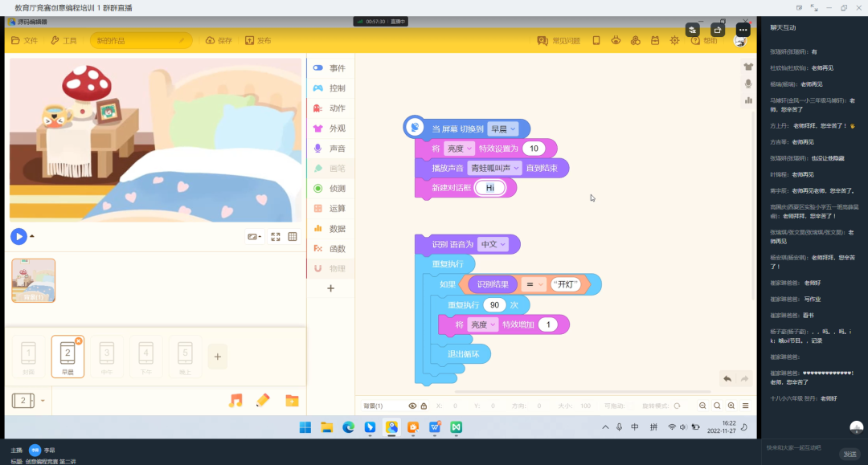Zoom in on the code workspace
The width and height of the screenshot is (868, 465).
tap(731, 406)
